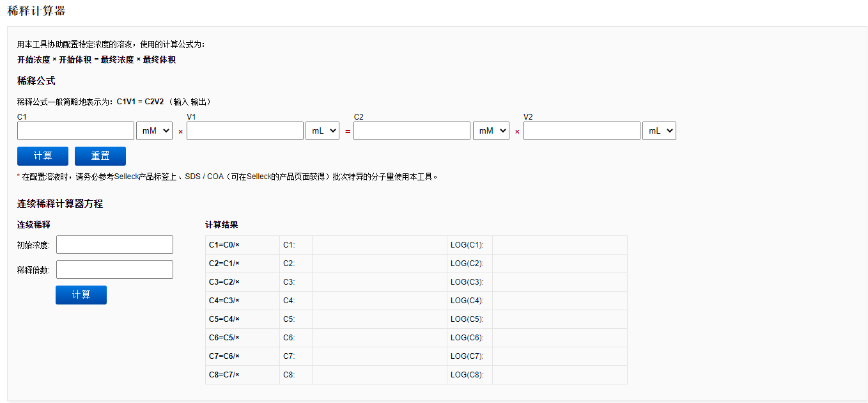Open the C1 unit dropdown
This screenshot has height=403, width=868.
(154, 130)
